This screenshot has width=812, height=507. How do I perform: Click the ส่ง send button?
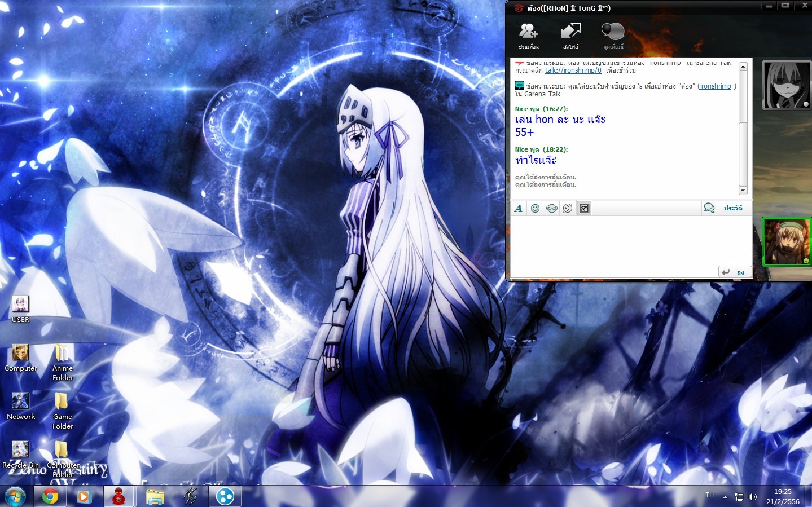click(735, 272)
